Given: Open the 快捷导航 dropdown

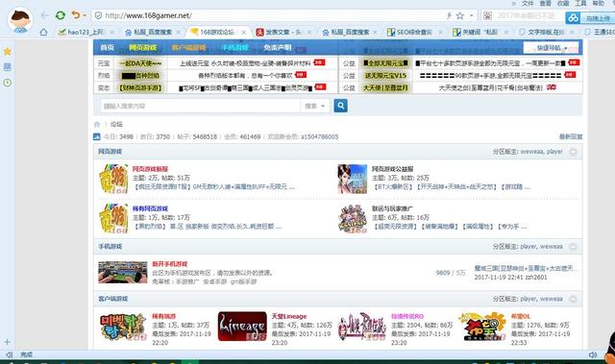Looking at the screenshot, I should coord(551,48).
